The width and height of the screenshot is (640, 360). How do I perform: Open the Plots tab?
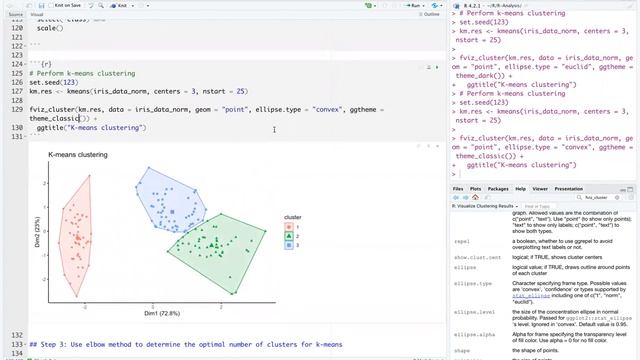tap(475, 189)
